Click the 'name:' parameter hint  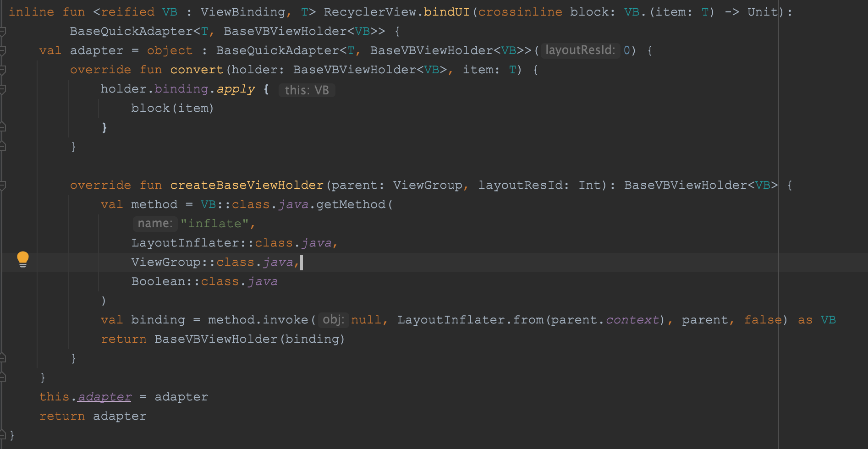[x=155, y=224]
